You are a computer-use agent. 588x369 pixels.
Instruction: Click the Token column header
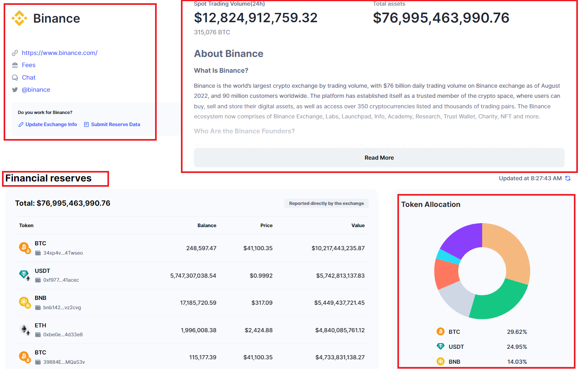click(x=26, y=226)
